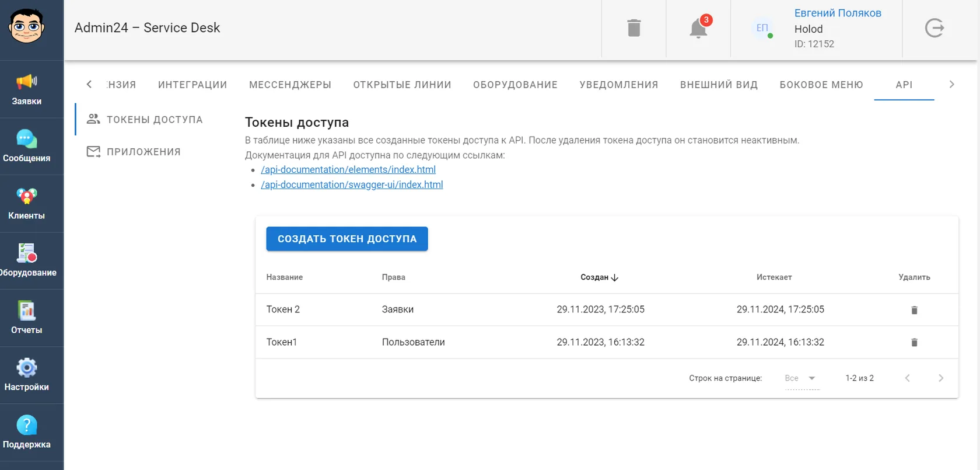Screen dimensions: 980x470
Task: Open Настройки gear icon
Action: click(x=27, y=375)
